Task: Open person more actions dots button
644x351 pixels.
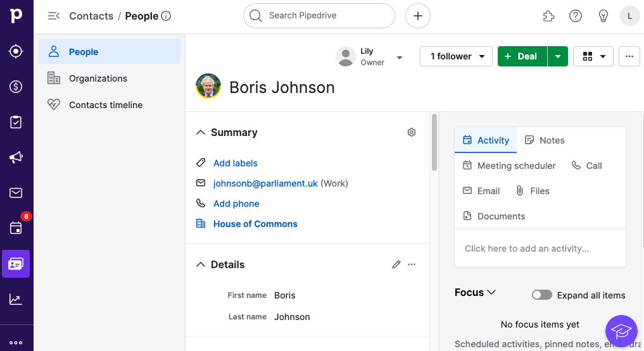Action: tap(629, 56)
